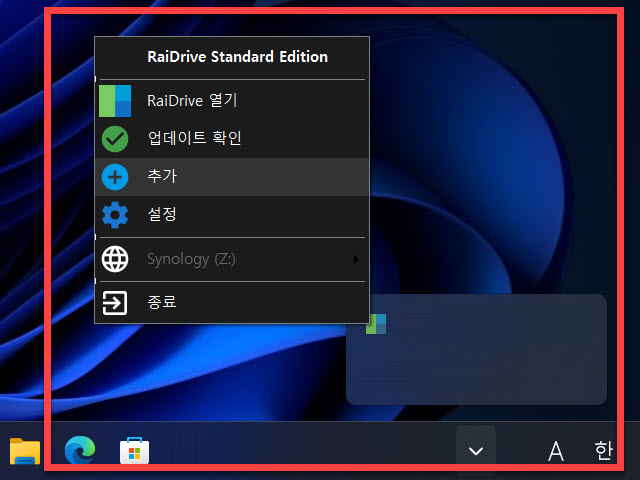Screen dimensions: 640x480
Task: Select '업데이트 확인' to check updates
Action: (x=232, y=138)
